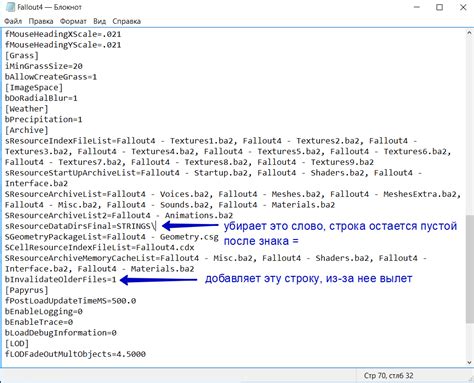The width and height of the screenshot is (474, 383).
Task: Close the Fallout4 Notepad window
Action: pyautogui.click(x=463, y=7)
